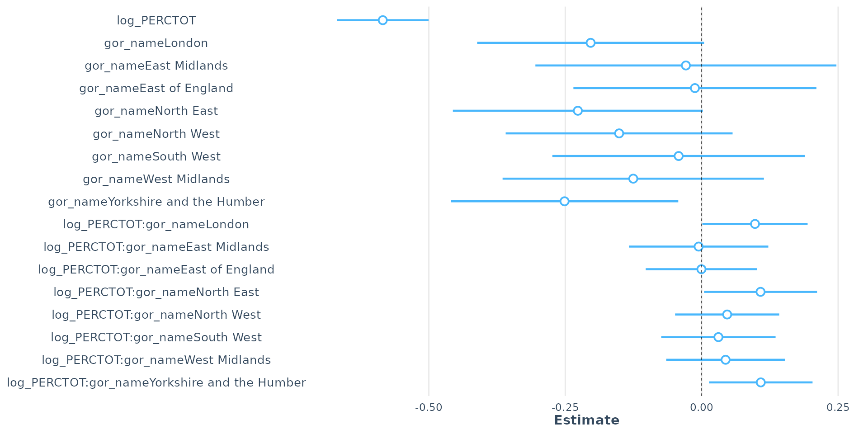Click the gor_nameNorth West main-effect row label
868x434 pixels.
[156, 134]
